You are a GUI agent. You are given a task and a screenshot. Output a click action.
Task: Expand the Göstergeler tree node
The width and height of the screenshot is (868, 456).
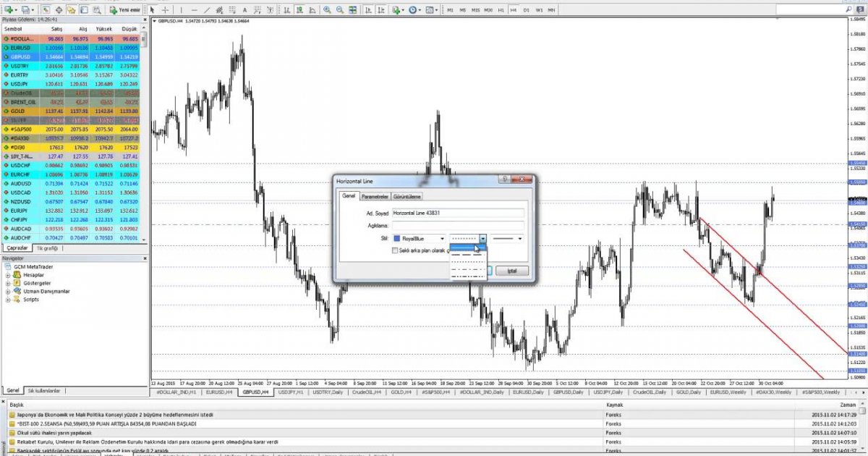[x=8, y=283]
